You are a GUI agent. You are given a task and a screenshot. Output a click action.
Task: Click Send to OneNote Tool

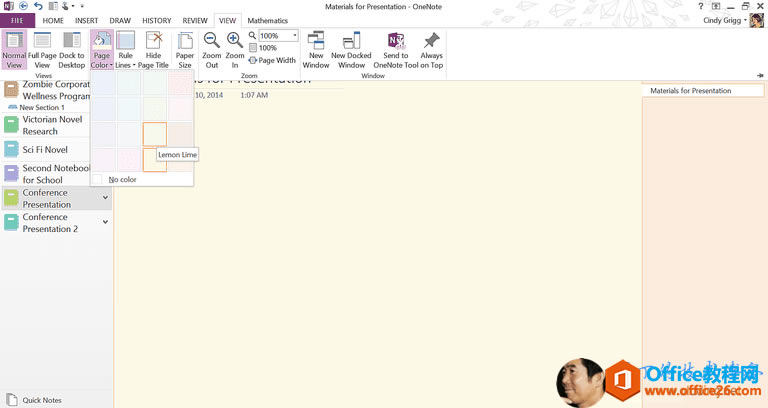click(x=396, y=49)
